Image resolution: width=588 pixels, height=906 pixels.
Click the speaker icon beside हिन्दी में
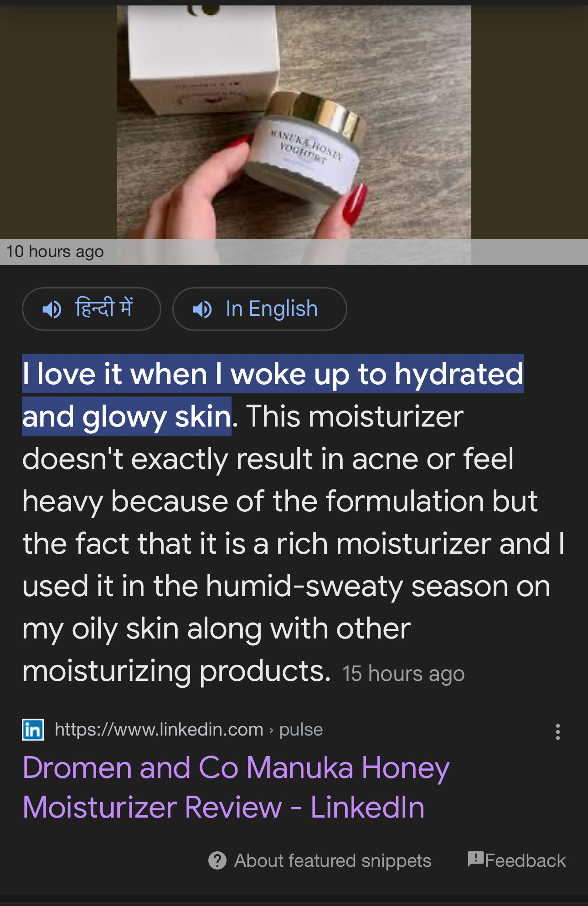click(52, 309)
